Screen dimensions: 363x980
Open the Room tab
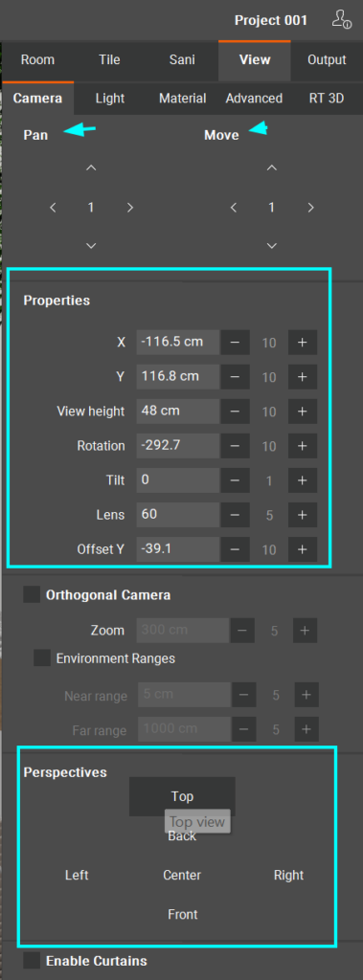tap(37, 60)
